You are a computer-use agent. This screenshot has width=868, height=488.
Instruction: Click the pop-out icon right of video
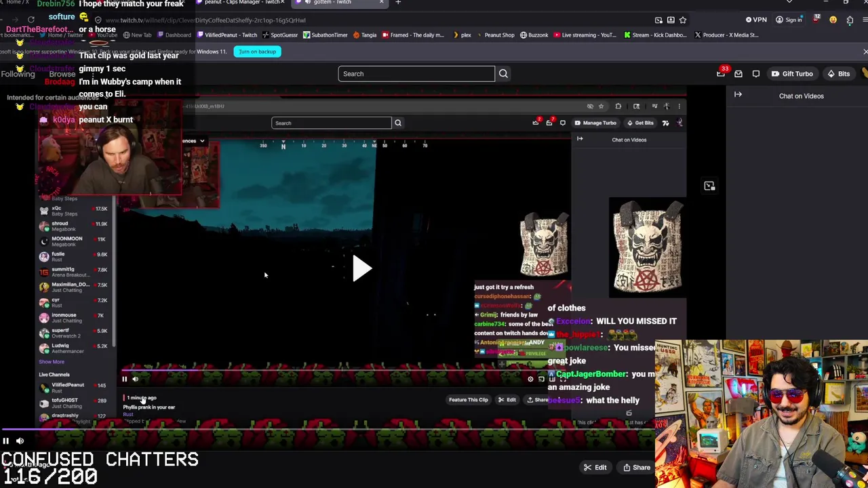[x=709, y=186]
